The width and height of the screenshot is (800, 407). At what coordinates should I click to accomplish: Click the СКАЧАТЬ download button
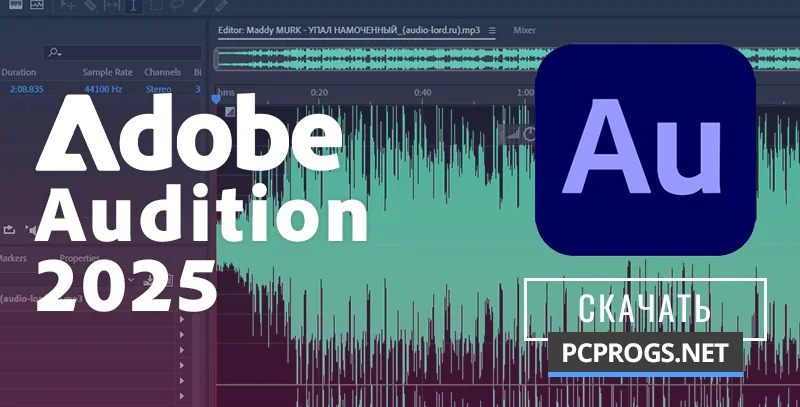[x=645, y=309]
